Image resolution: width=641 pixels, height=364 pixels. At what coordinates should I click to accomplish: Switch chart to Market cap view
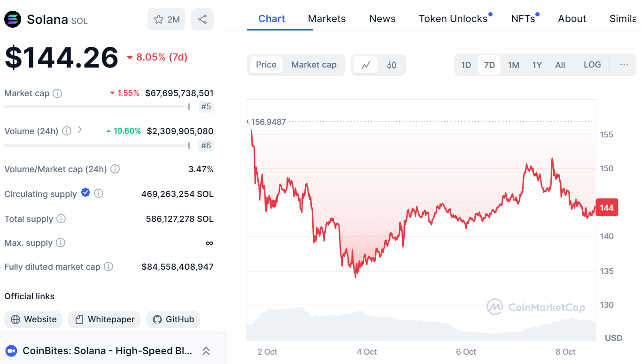coord(313,65)
